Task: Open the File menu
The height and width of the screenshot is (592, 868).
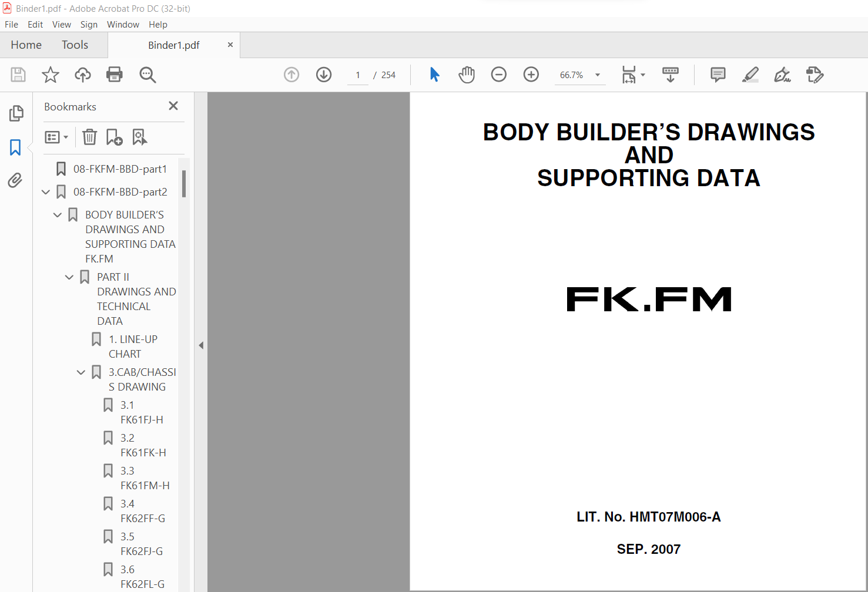Action: click(x=11, y=25)
